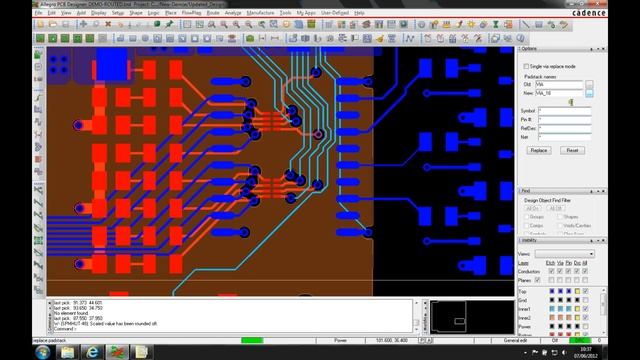Click the Old padstack name field
This screenshot has height=360, width=640.
tap(559, 84)
